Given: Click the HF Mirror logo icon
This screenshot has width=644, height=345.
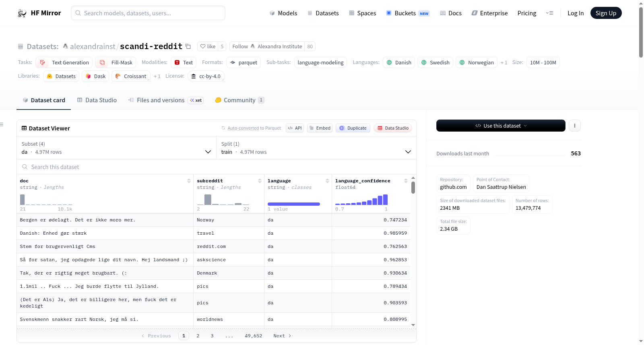Looking at the screenshot, I should coord(22,13).
